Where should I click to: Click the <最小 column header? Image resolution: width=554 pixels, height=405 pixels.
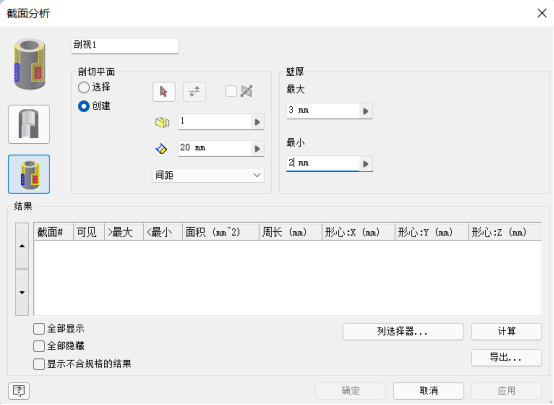point(163,232)
